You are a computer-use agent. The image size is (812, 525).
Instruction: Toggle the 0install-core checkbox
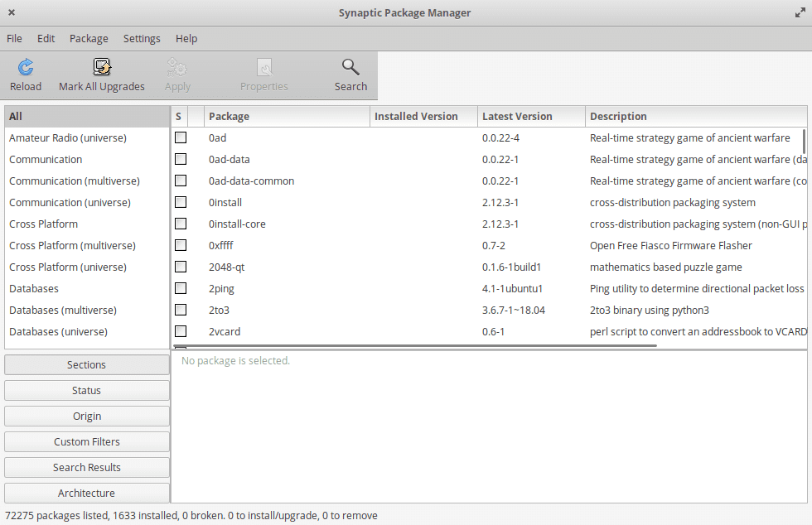181,224
